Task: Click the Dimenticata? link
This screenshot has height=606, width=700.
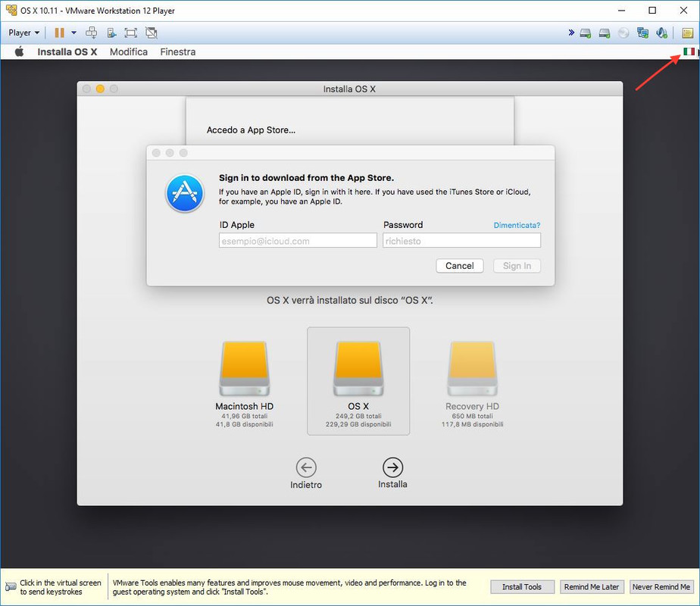Action: pos(517,225)
